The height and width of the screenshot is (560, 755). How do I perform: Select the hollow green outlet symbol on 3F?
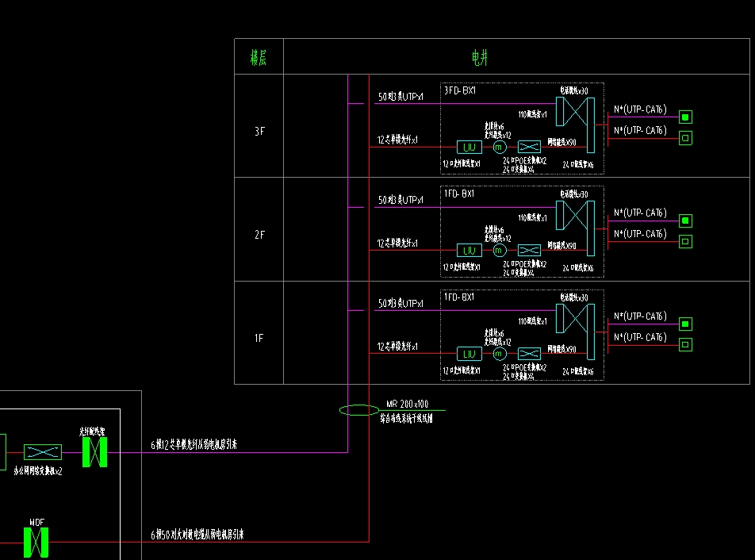tap(685, 138)
